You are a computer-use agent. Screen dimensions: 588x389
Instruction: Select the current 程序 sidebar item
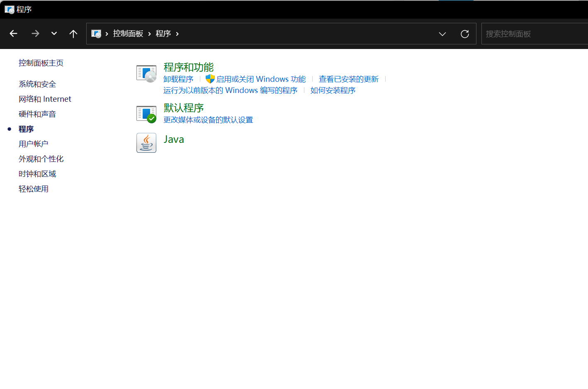coord(26,129)
